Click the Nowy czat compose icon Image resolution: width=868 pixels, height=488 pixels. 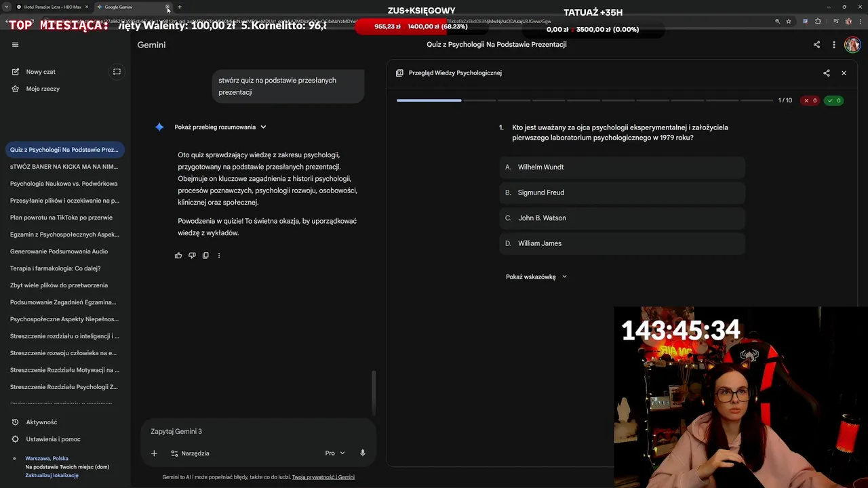pos(15,72)
